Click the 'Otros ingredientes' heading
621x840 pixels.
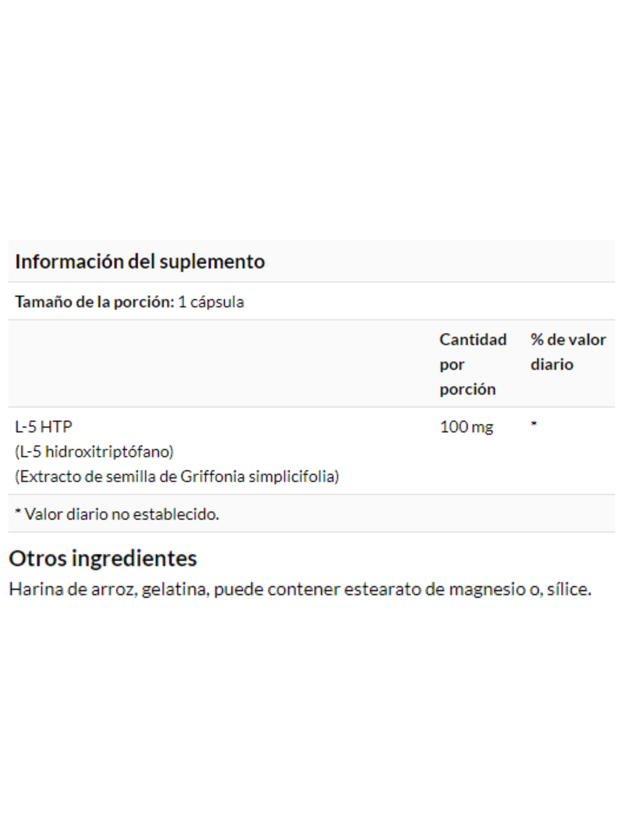(103, 558)
